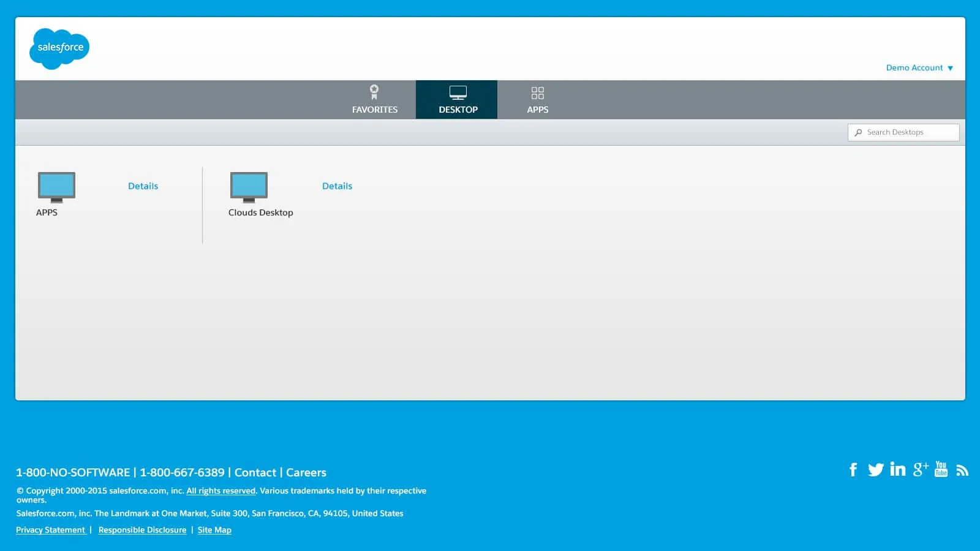The height and width of the screenshot is (551, 980).
Task: Open the RSS feed icon
Action: tap(962, 470)
